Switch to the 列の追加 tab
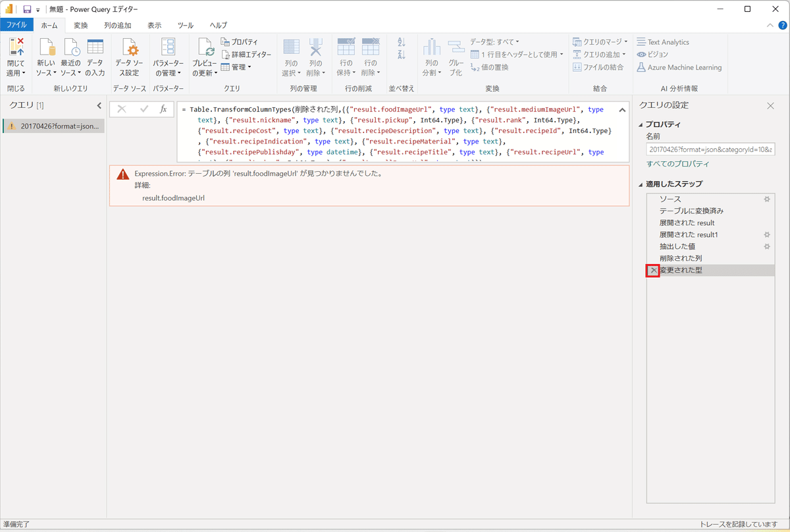This screenshot has width=790, height=532. [x=118, y=25]
